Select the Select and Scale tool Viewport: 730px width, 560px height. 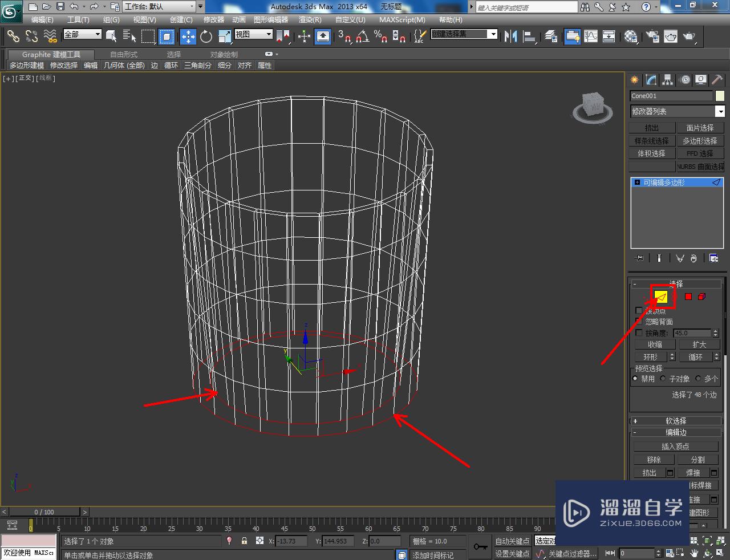(224, 36)
